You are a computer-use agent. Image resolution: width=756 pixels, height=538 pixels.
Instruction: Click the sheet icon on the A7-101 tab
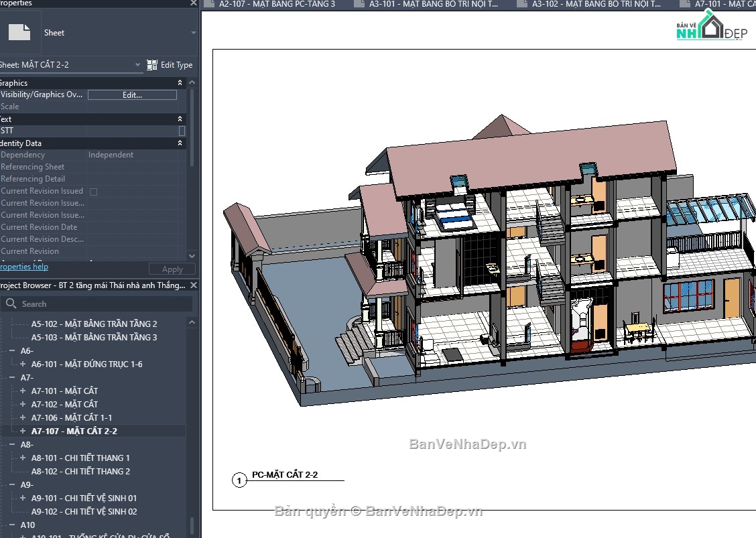tap(685, 4)
